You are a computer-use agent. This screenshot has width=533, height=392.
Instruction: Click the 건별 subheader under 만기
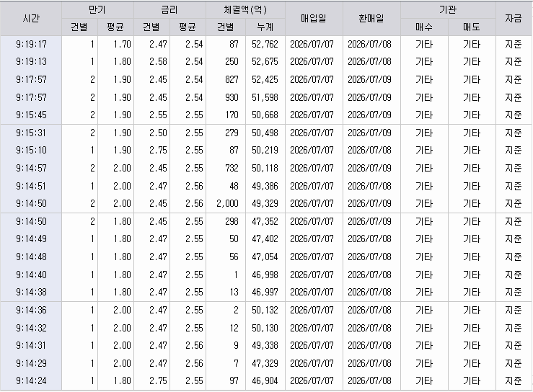point(79,27)
